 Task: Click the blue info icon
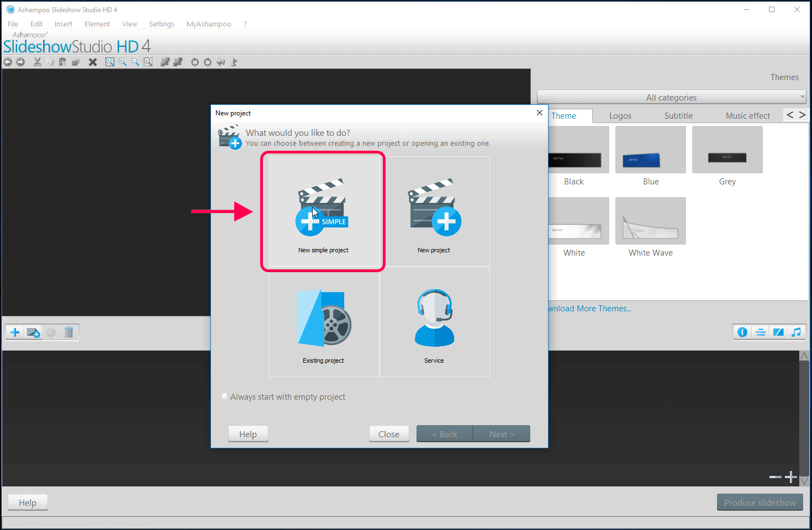pos(742,332)
